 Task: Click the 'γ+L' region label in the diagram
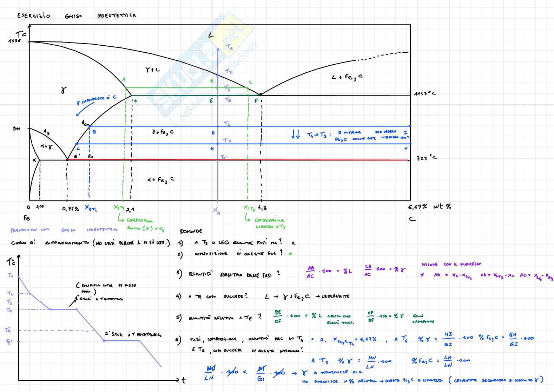click(152, 70)
